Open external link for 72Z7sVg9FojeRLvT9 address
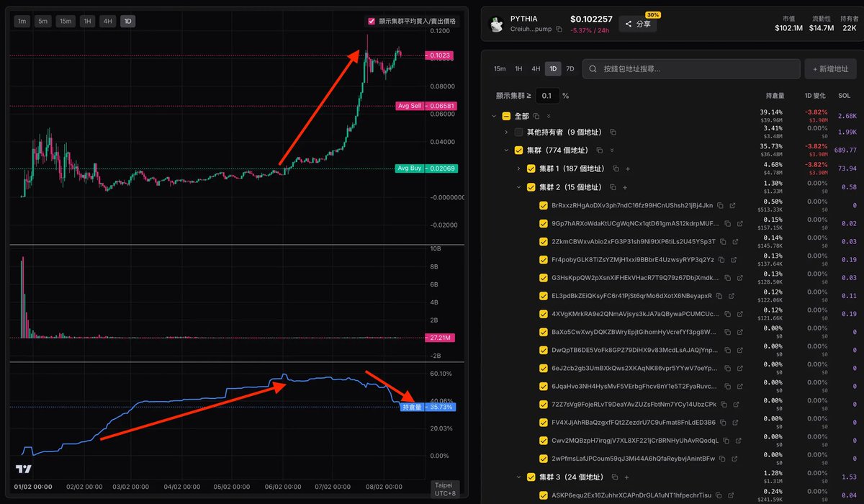This screenshot has height=504, width=864. pyautogui.click(x=736, y=404)
